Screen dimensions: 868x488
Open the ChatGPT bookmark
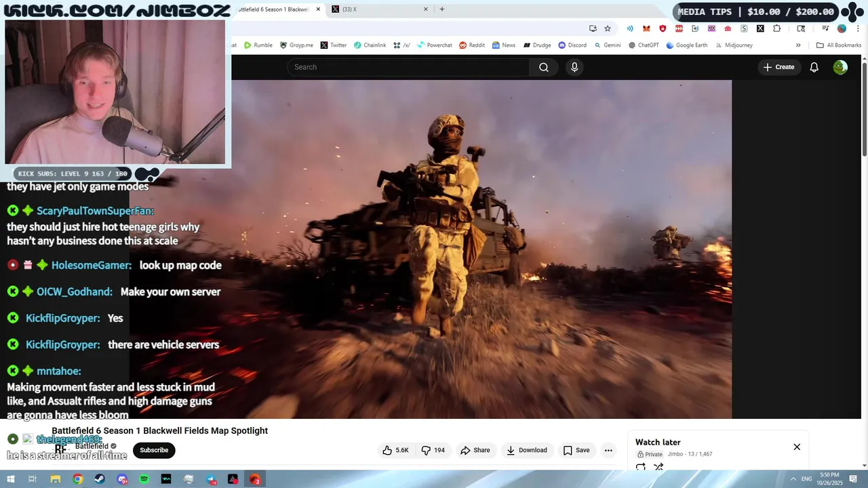pos(644,45)
